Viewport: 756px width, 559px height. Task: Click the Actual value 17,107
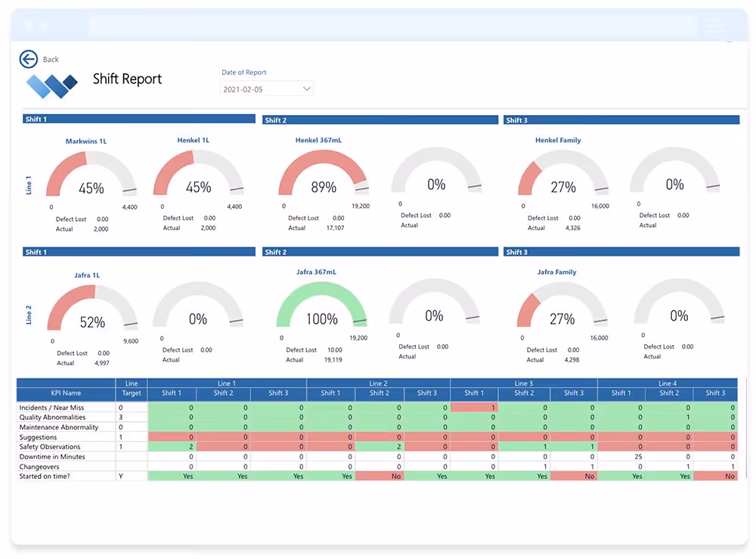tap(335, 228)
